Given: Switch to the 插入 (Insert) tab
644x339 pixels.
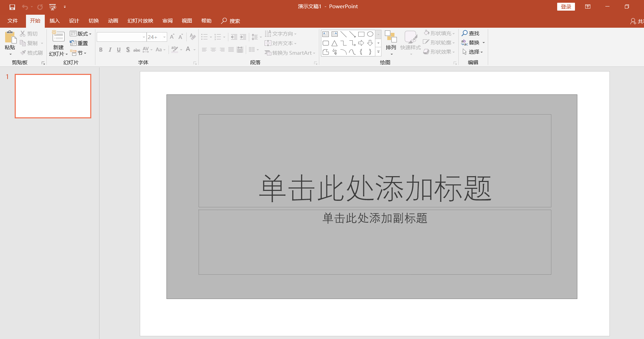Looking at the screenshot, I should tap(54, 21).
